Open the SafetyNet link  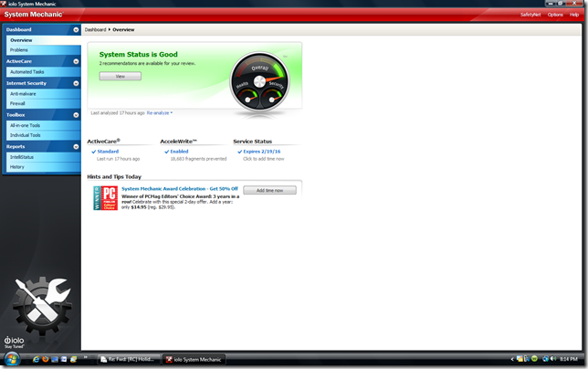click(x=530, y=15)
